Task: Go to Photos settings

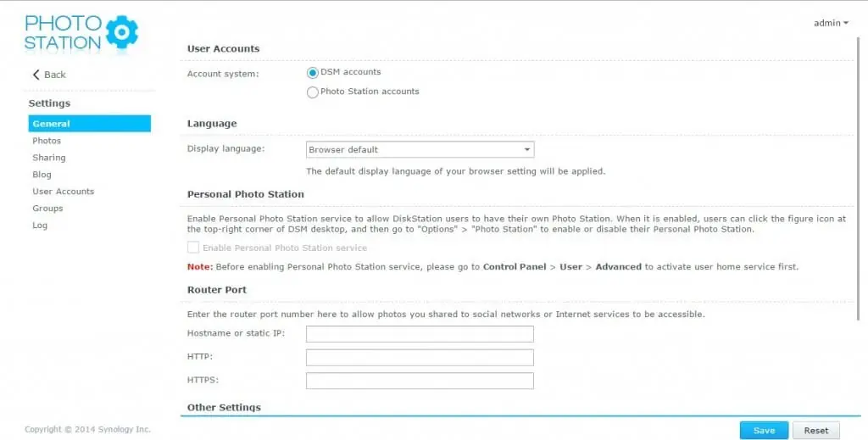Action: 47,141
